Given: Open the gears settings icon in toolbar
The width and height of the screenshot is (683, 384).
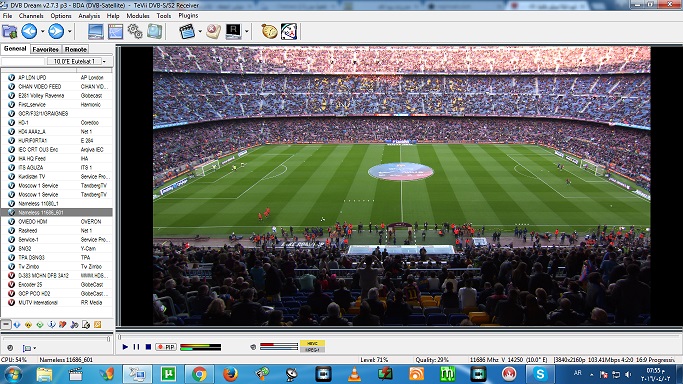Looking at the screenshot, I should coord(135,31).
